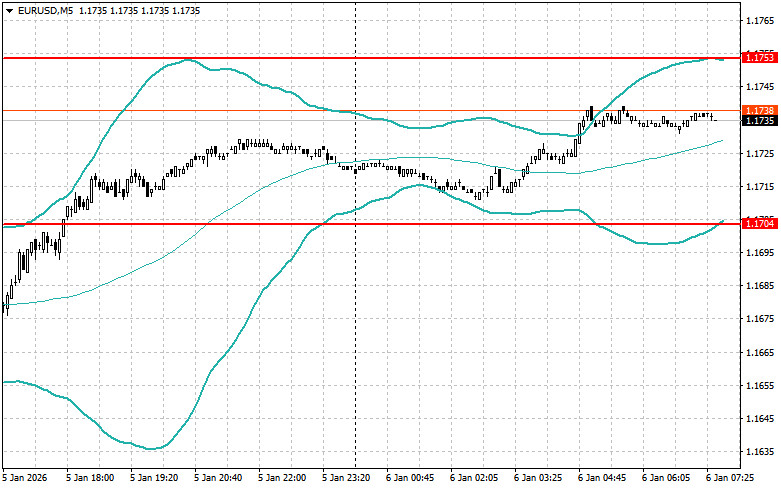
Task: Select the orange 1.1738 price label
Action: click(759, 111)
